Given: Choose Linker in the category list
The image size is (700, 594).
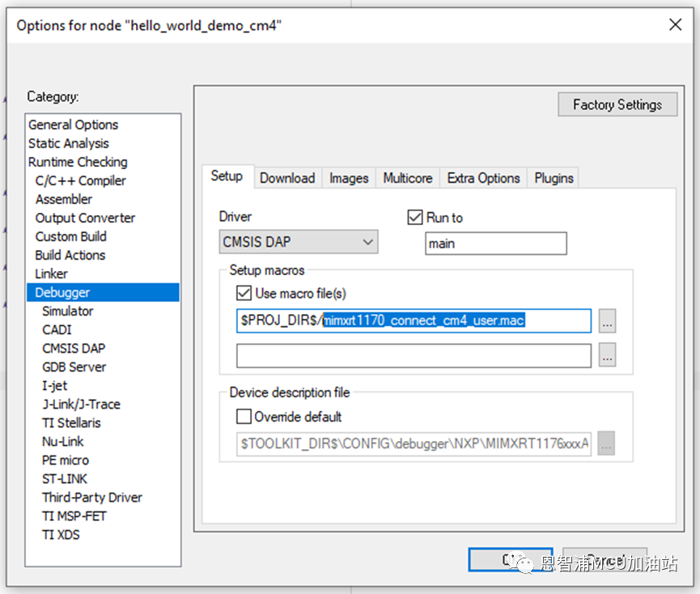Looking at the screenshot, I should pos(51,274).
